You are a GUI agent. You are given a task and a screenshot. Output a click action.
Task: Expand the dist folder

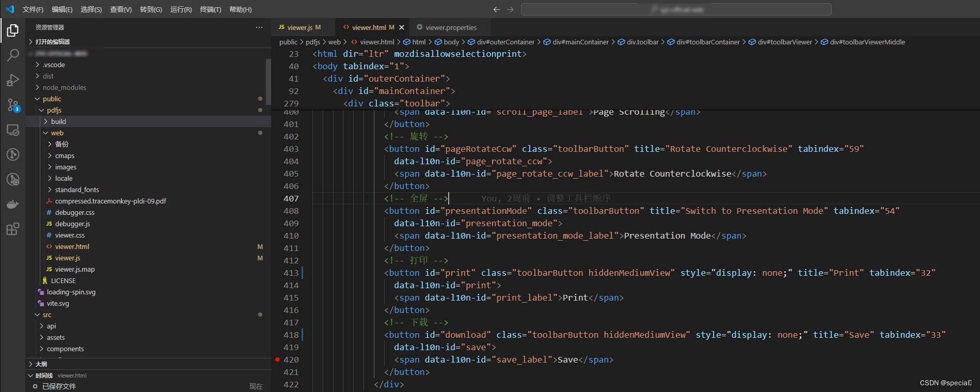click(x=148, y=76)
